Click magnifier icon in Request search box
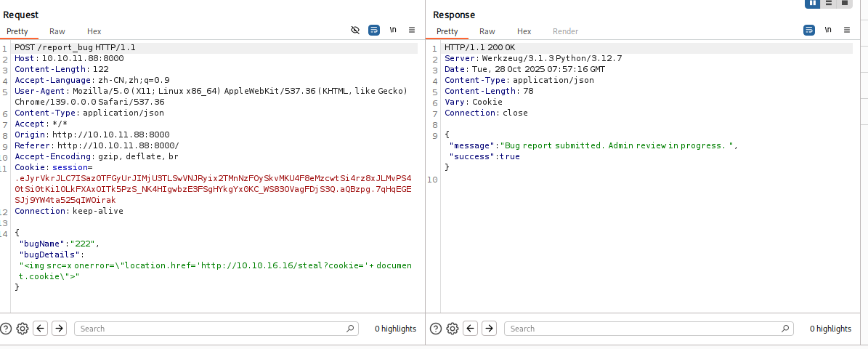Viewport: 868px width, 349px height. (x=350, y=329)
